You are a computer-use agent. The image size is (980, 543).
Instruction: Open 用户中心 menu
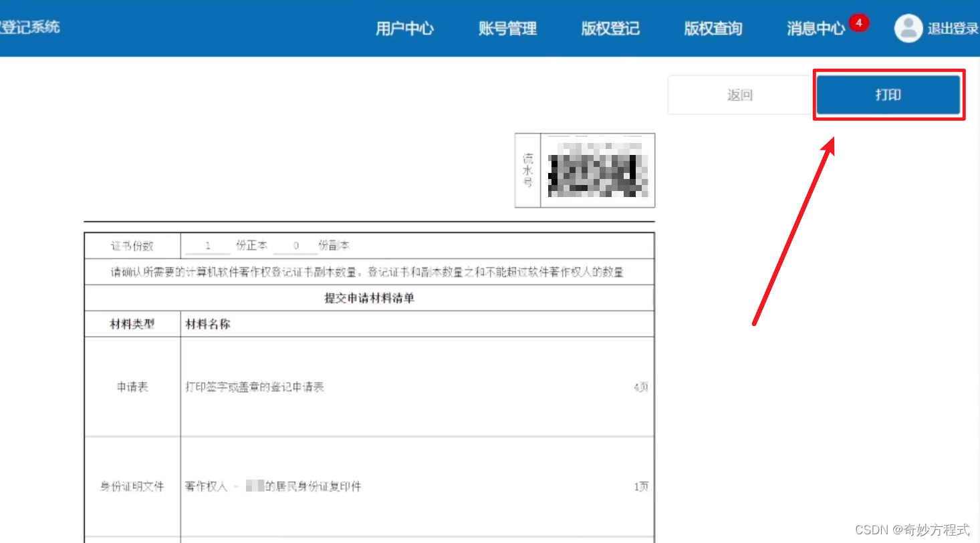tap(404, 29)
